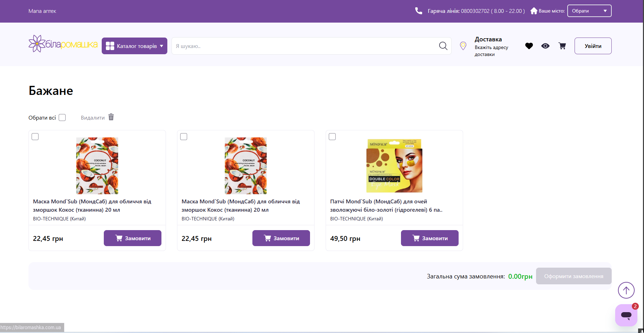This screenshot has height=333, width=644.
Task: Open the shopping cart icon
Action: [x=562, y=46]
